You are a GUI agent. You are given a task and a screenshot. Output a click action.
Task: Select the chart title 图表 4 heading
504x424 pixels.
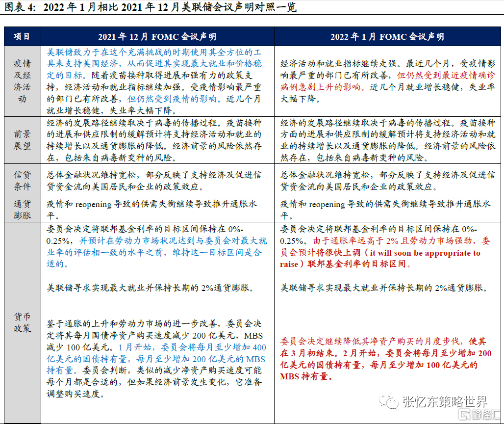click(x=150, y=7)
